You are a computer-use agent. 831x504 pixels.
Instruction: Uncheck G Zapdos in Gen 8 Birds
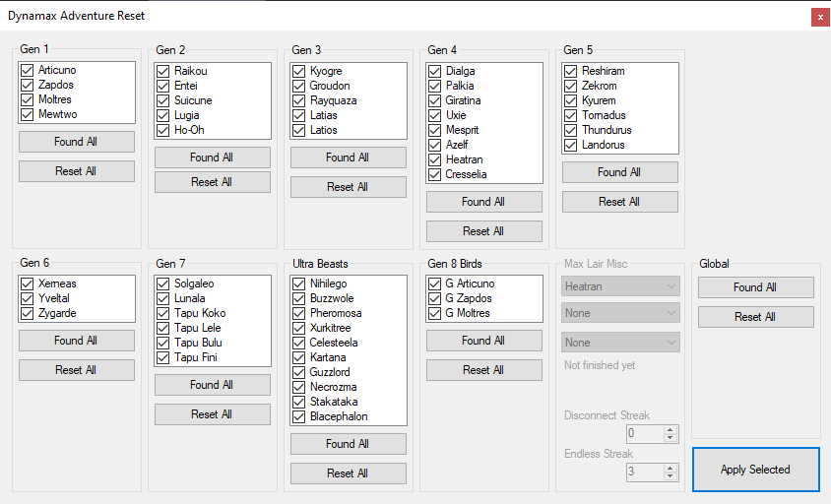[434, 298]
